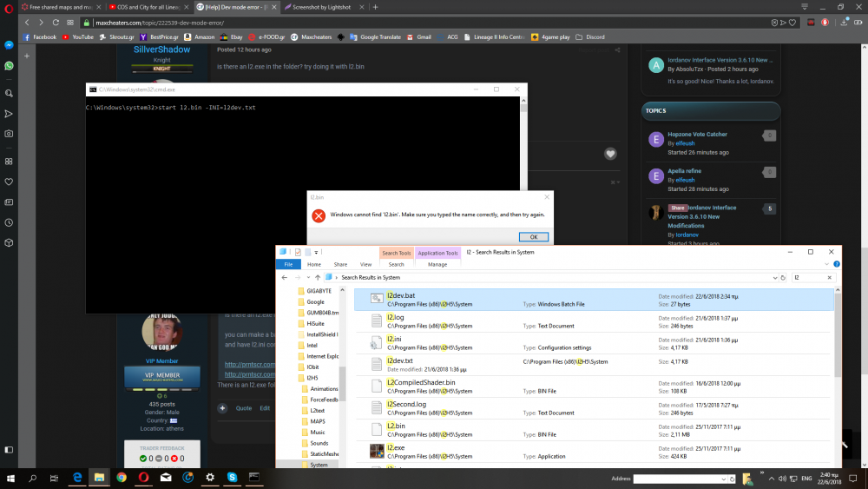Open the YouTube bookmark
Image resolution: width=868 pixels, height=489 pixels.
point(78,37)
